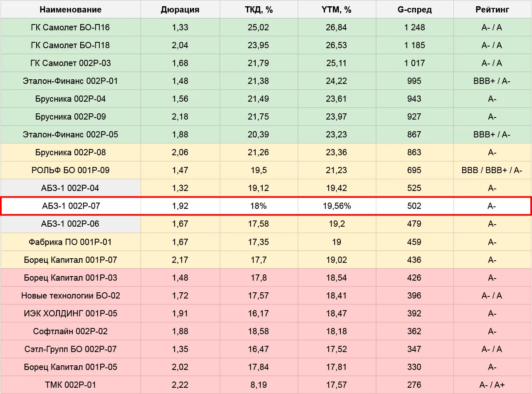Select the РОЛЬФ БО 001Р-09 name cell
The height and width of the screenshot is (394, 532).
(71, 170)
